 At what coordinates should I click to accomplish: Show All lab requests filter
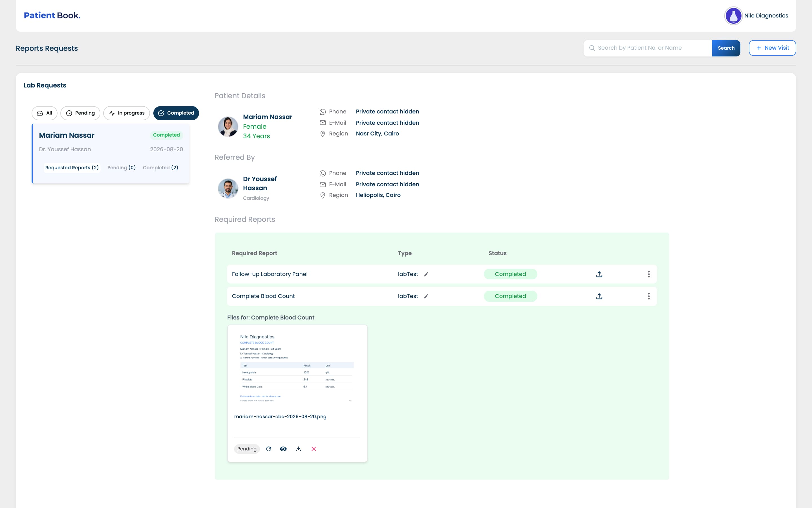click(44, 113)
